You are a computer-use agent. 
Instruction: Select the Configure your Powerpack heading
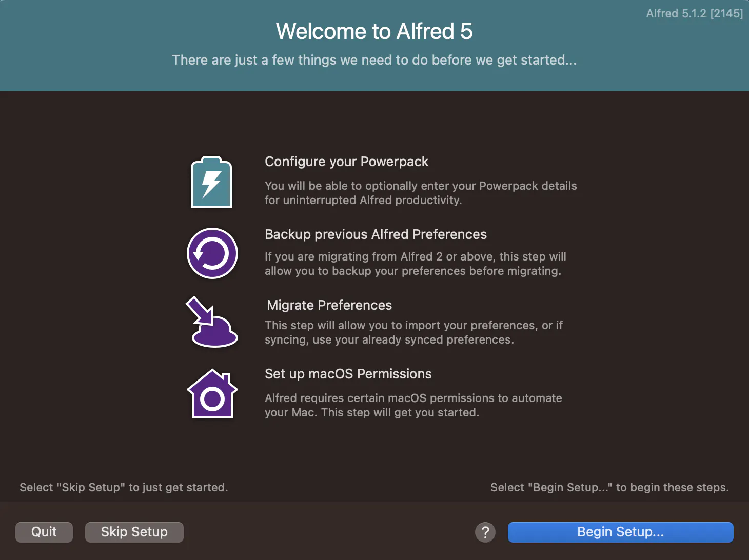pyautogui.click(x=346, y=162)
